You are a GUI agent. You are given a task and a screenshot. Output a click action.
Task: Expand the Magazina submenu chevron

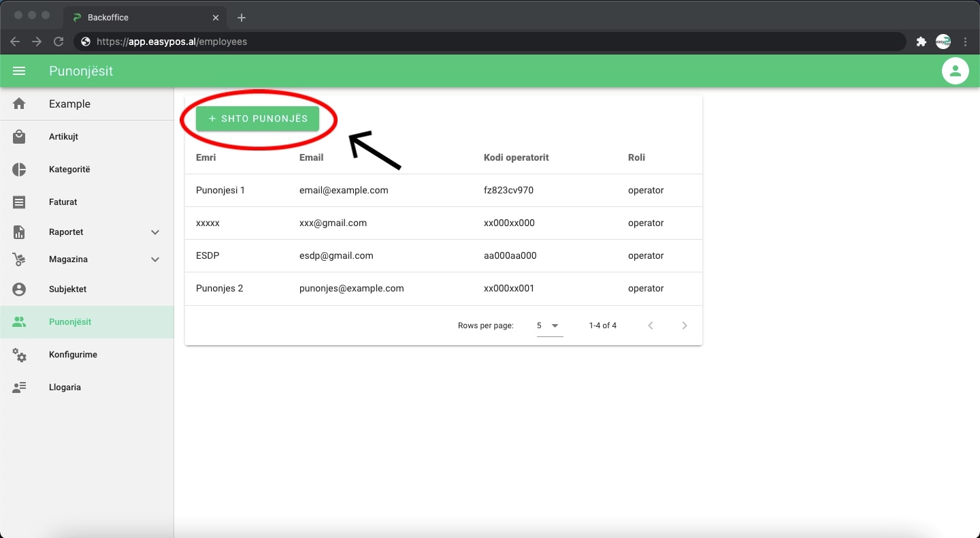point(155,259)
